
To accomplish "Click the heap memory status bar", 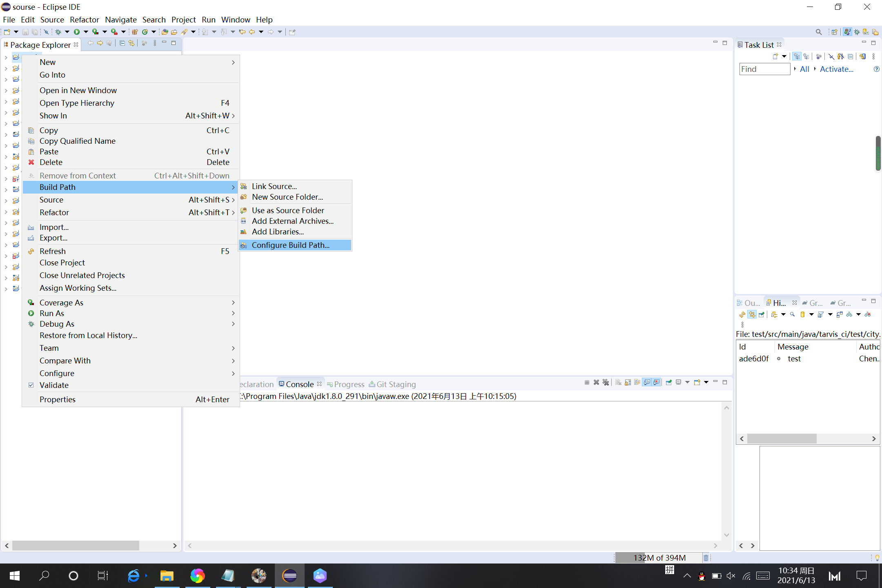I will pyautogui.click(x=659, y=558).
